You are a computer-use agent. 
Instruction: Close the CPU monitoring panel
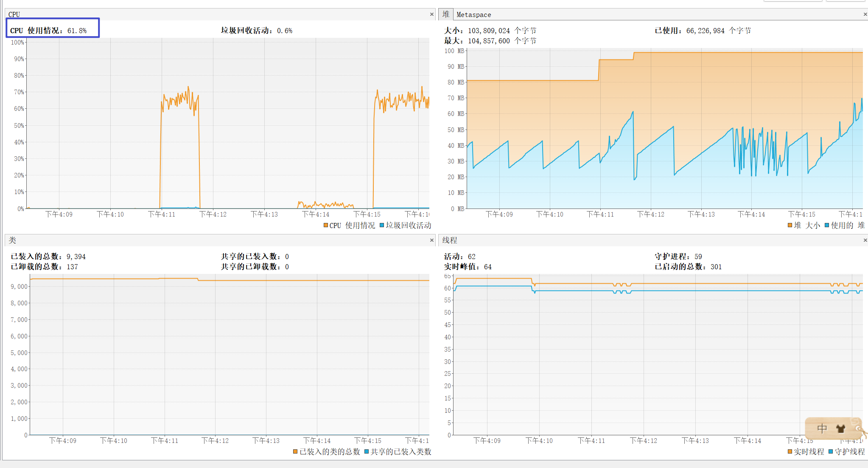[x=432, y=14]
